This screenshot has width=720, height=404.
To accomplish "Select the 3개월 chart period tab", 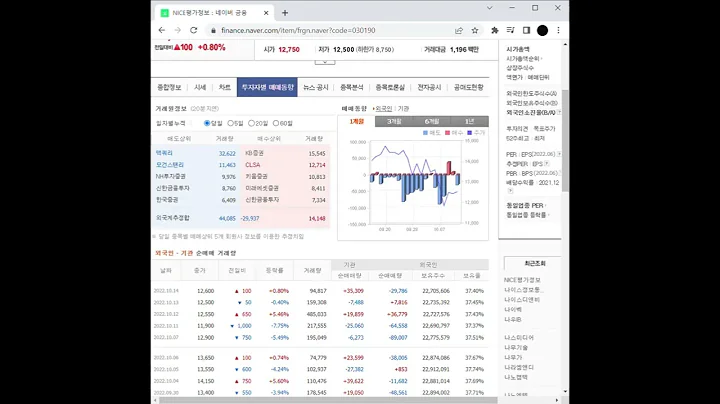I will point(394,121).
